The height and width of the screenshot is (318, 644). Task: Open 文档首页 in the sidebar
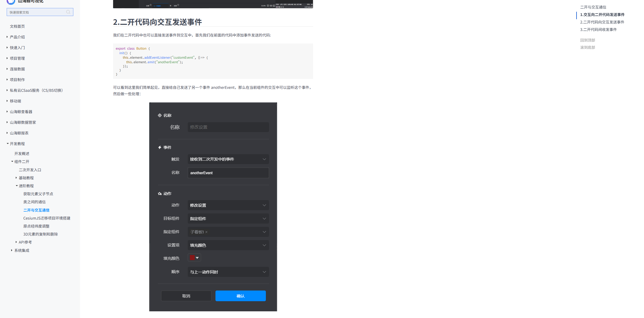17,26
